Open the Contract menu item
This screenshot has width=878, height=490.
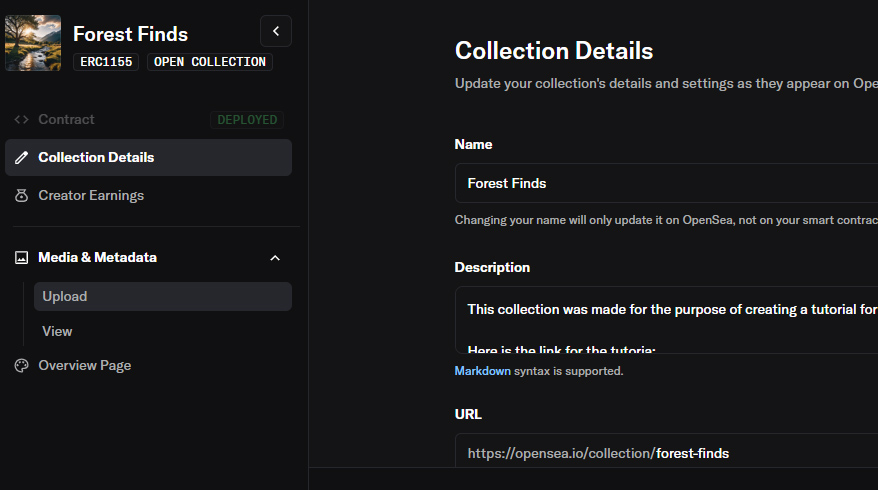tap(66, 120)
